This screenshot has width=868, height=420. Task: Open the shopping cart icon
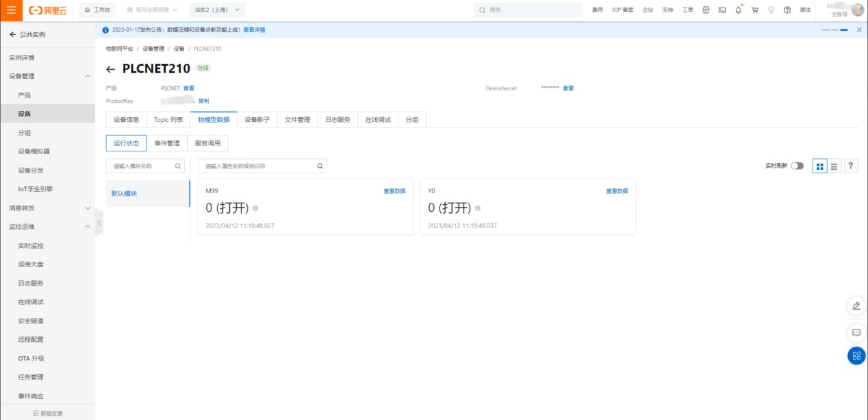[754, 10]
